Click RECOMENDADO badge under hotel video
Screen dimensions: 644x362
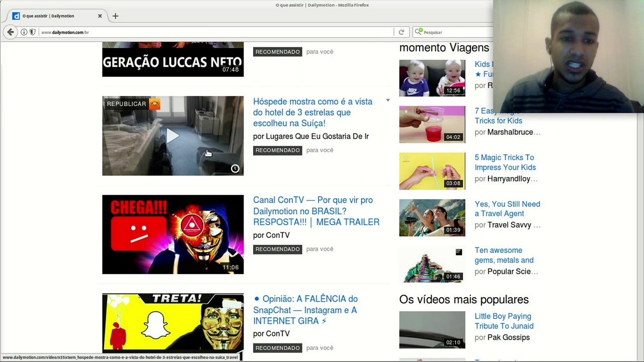277,150
